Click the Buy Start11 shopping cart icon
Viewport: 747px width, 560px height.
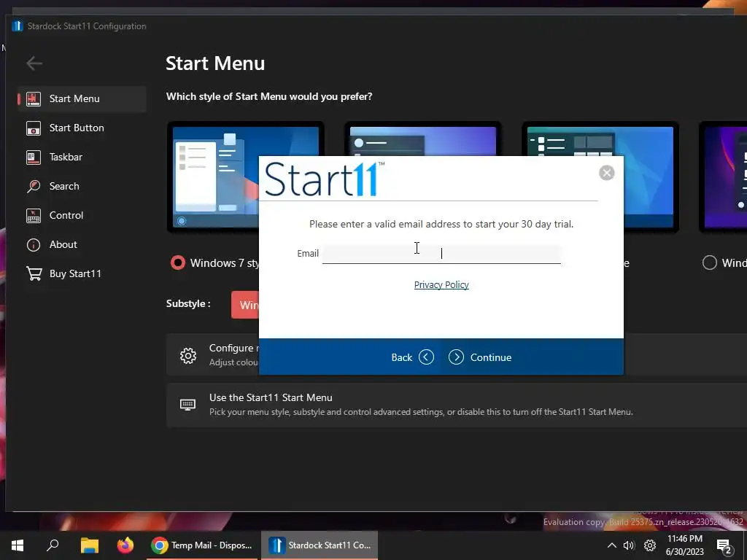pos(34,274)
